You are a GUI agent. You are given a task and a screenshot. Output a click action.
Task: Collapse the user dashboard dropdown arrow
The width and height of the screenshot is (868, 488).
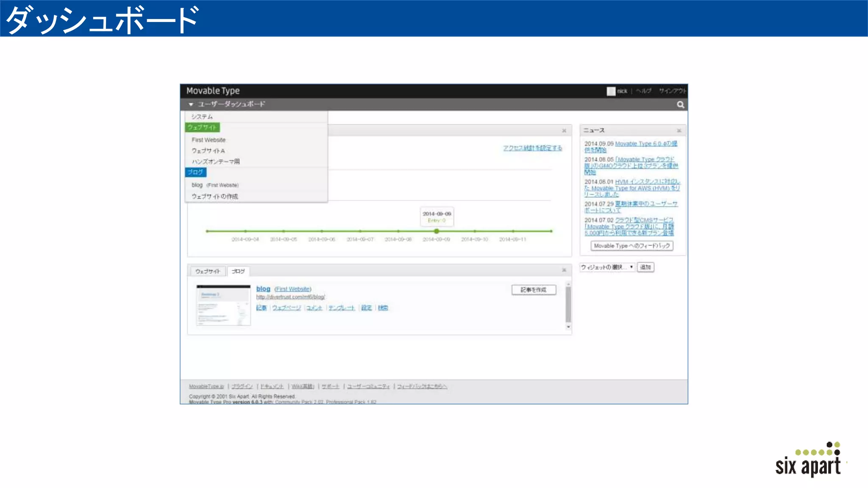click(x=191, y=104)
